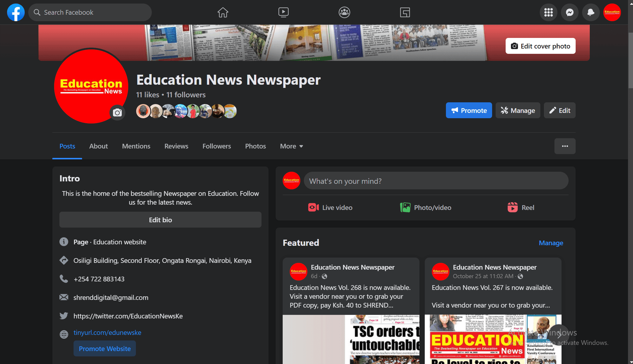Open the Messenger icon
Viewport: 633px width, 364px height.
coord(570,12)
